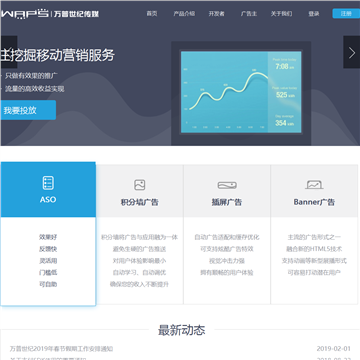Click the chart monitor banner image
The image size is (360, 360).
pyautogui.click(x=241, y=93)
